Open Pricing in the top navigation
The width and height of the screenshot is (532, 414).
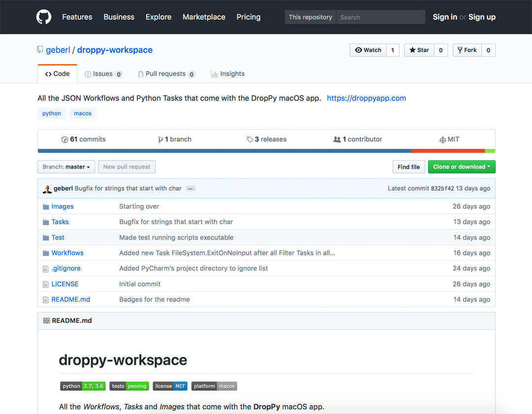[248, 17]
